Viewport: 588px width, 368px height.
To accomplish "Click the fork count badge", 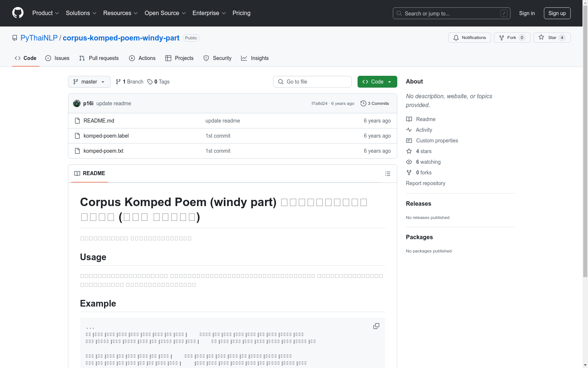I will (x=522, y=38).
